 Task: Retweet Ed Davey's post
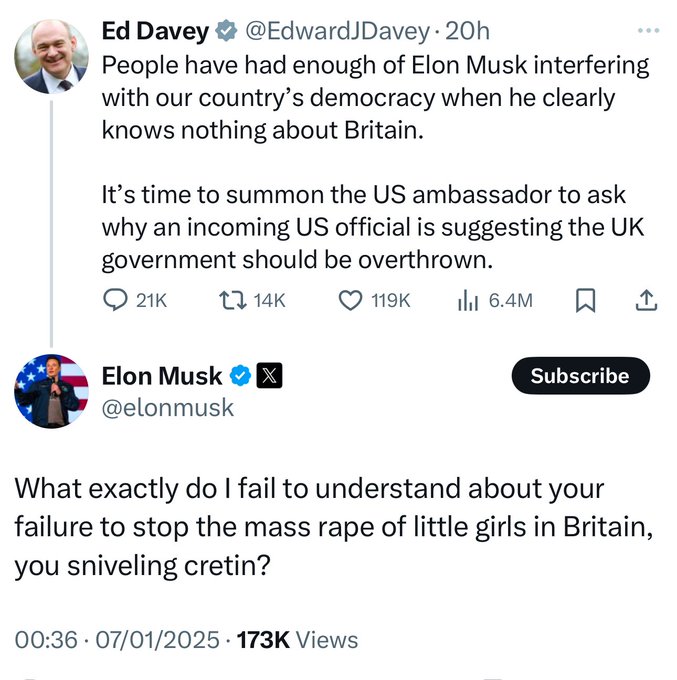pos(232,300)
